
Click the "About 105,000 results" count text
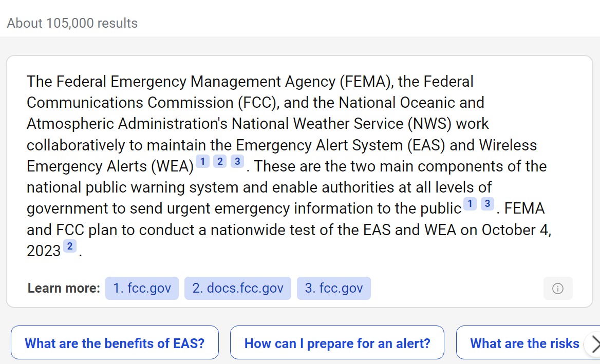[x=72, y=23]
